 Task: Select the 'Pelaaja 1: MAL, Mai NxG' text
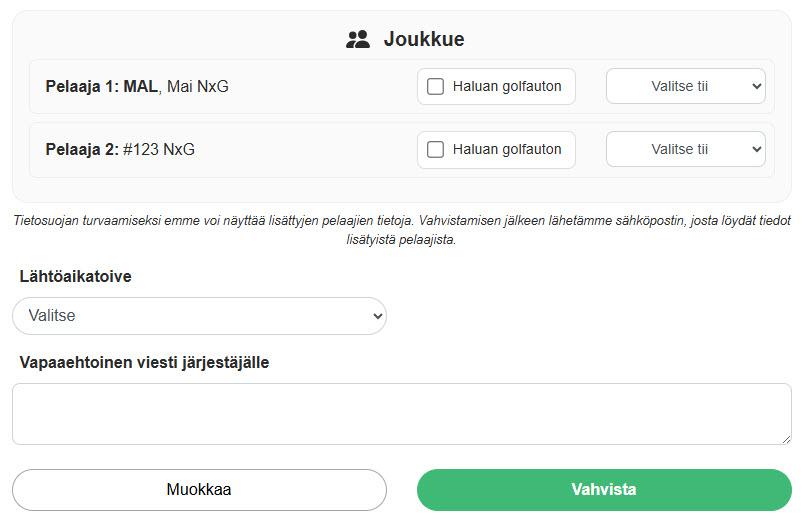(137, 86)
